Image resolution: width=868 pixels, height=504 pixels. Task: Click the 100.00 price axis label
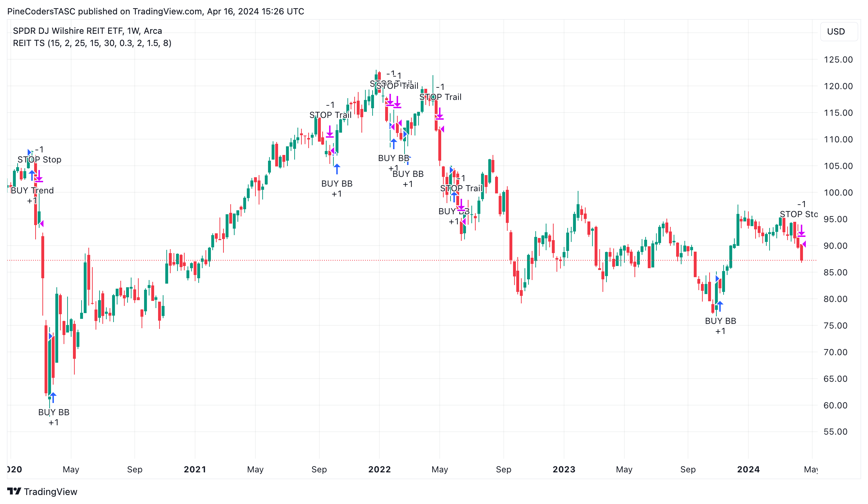(x=838, y=193)
